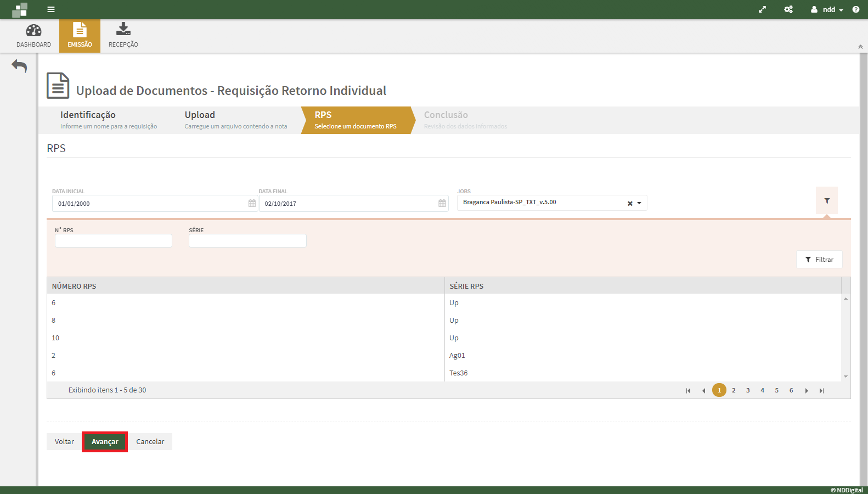The image size is (868, 494).
Task: Open the ndd user menu
Action: [x=827, y=9]
